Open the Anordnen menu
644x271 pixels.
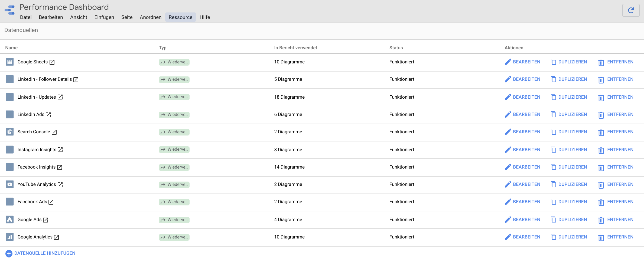(151, 17)
